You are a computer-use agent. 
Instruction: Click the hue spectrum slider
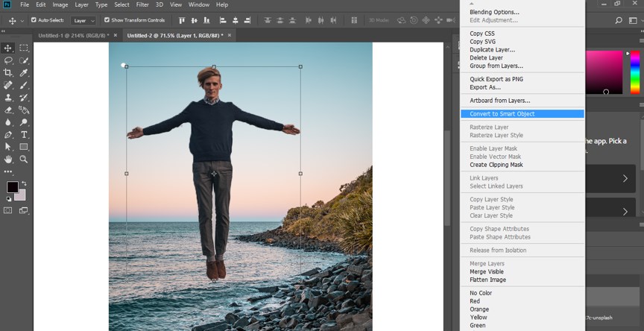[x=635, y=71]
